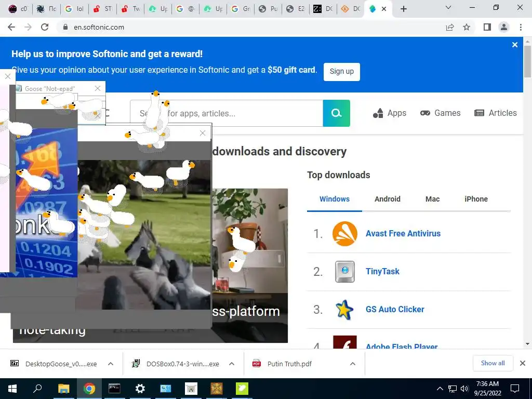Select the Windows tab in Top downloads

(335, 199)
